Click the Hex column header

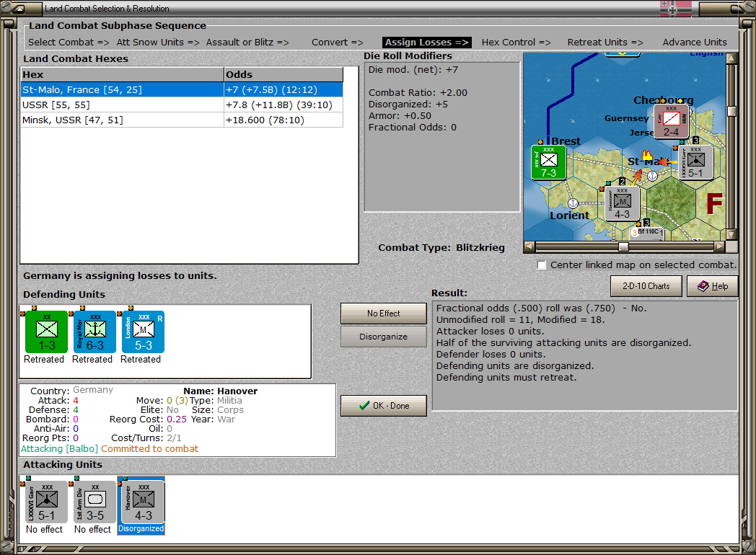coord(122,74)
